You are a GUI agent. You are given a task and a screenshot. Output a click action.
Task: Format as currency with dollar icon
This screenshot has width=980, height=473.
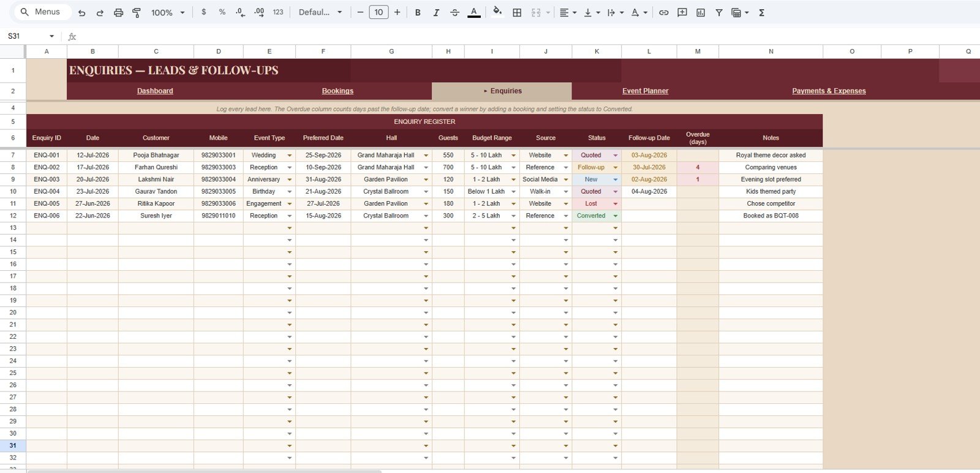[204, 12]
